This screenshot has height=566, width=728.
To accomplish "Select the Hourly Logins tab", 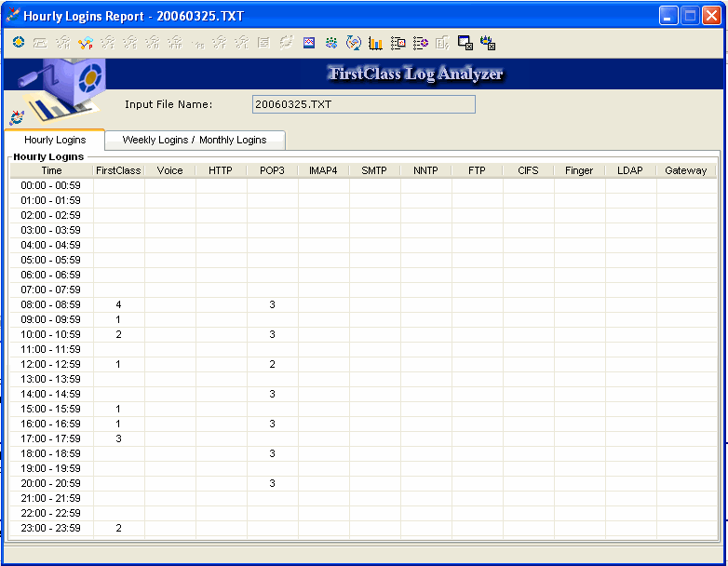I will (x=55, y=140).
